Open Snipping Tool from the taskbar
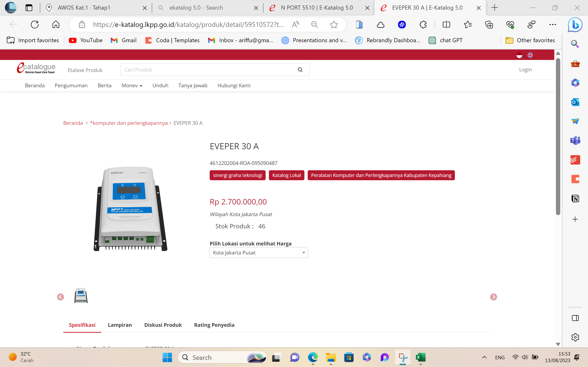The width and height of the screenshot is (588, 367). click(403, 357)
